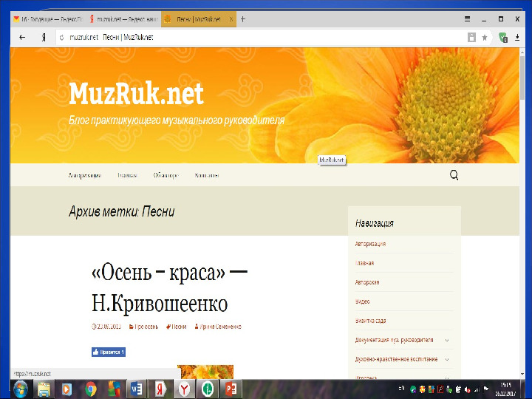Open Авторизация in the top site menu
This screenshot has width=532, height=399.
85,175
